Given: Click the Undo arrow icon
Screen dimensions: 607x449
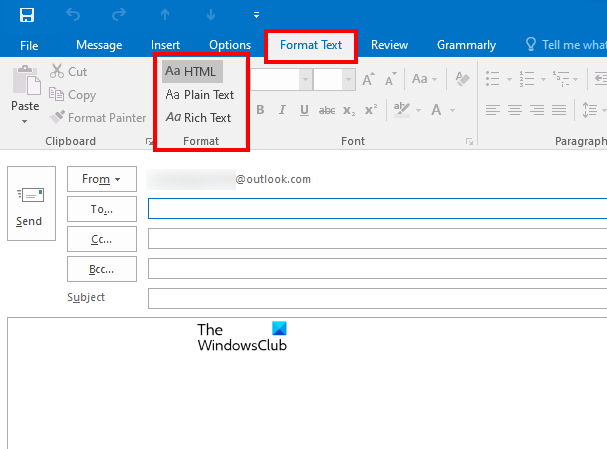Looking at the screenshot, I should (x=73, y=15).
